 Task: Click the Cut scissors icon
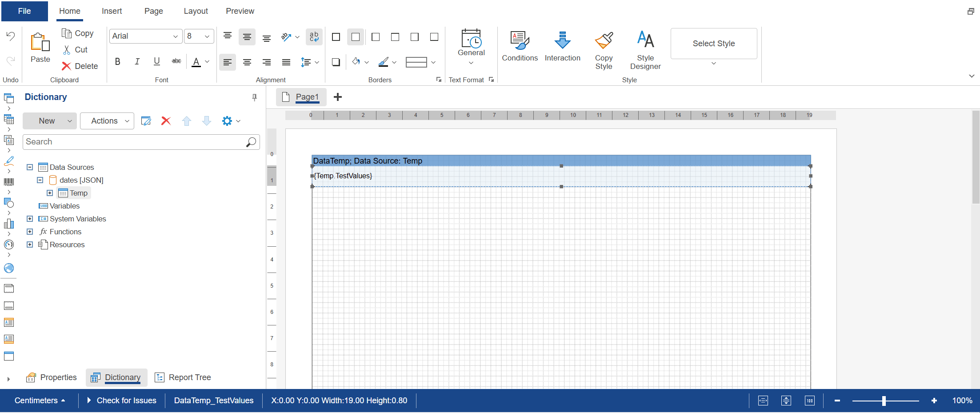[67, 50]
